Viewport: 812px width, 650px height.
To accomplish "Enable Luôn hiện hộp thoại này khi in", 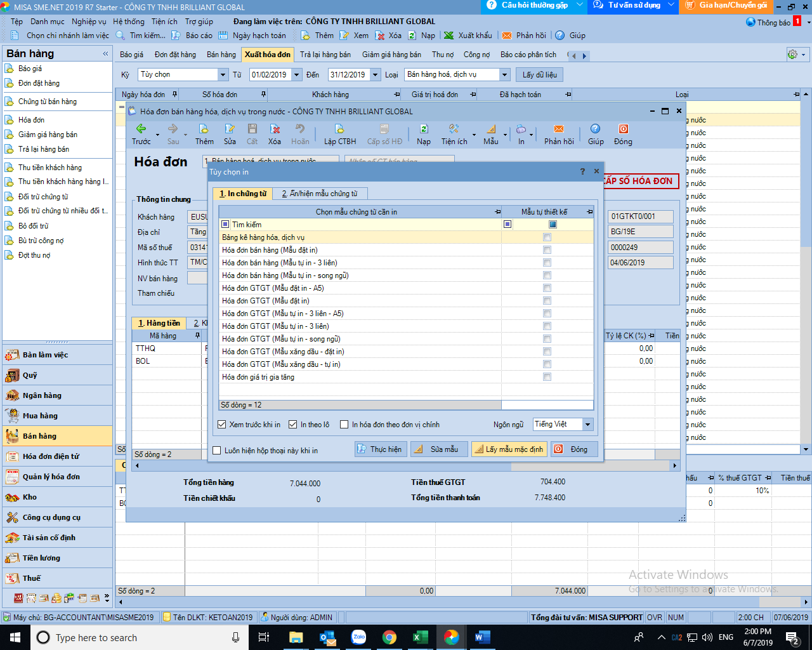I will tap(217, 451).
